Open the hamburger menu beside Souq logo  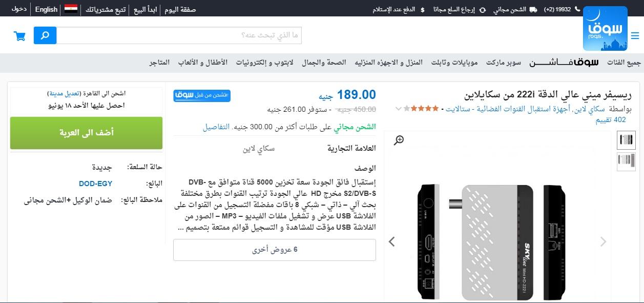pos(635,36)
